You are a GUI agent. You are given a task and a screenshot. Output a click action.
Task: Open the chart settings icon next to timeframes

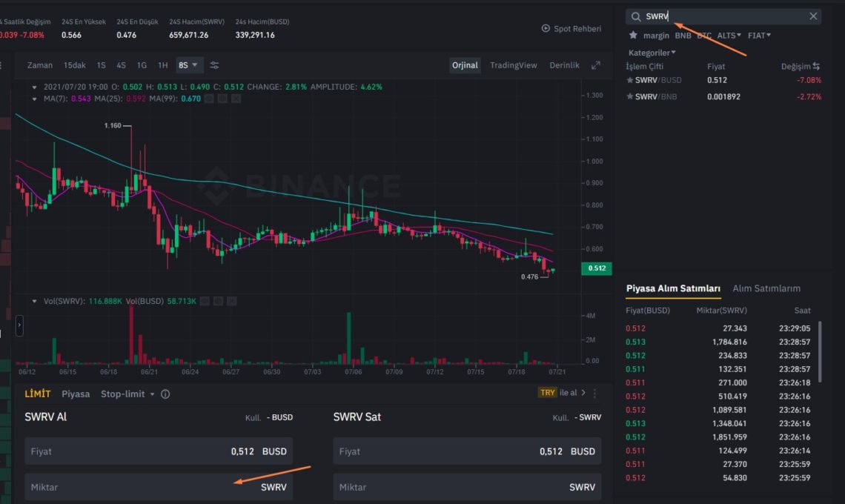coord(214,65)
